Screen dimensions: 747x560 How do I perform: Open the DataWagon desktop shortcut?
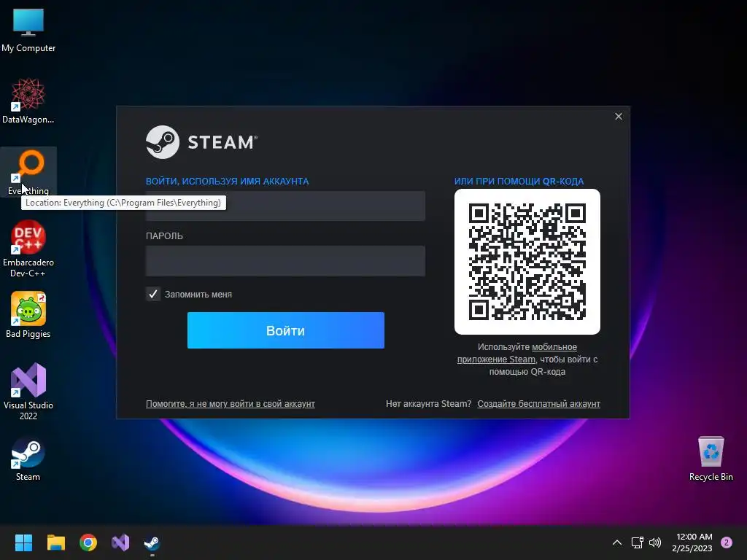click(28, 101)
